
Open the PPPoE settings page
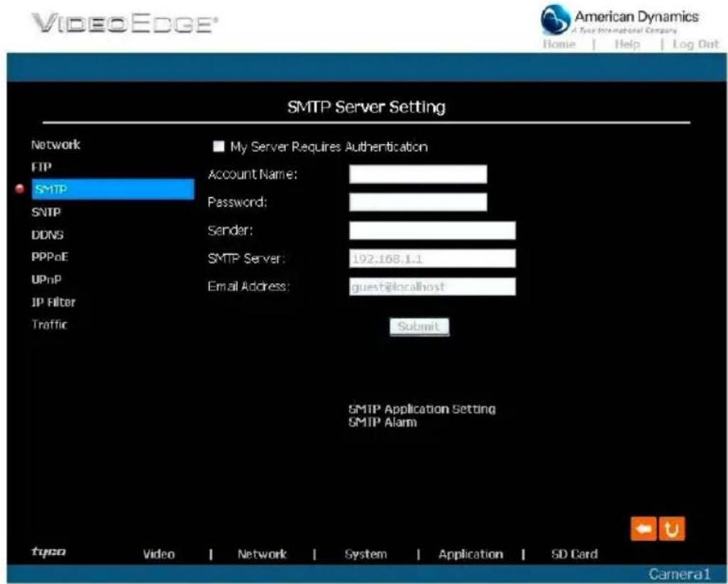tap(50, 257)
